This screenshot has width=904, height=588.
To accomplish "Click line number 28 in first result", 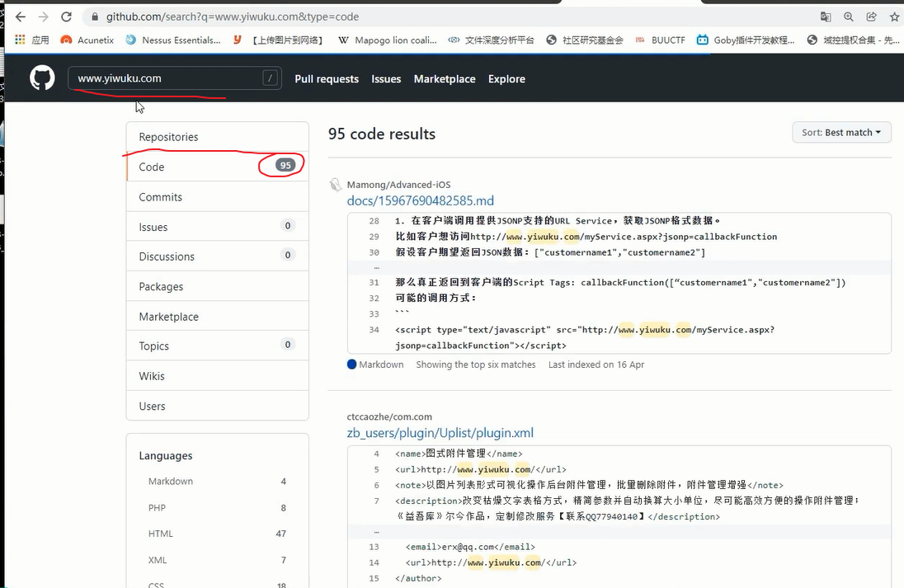I will pos(374,221).
